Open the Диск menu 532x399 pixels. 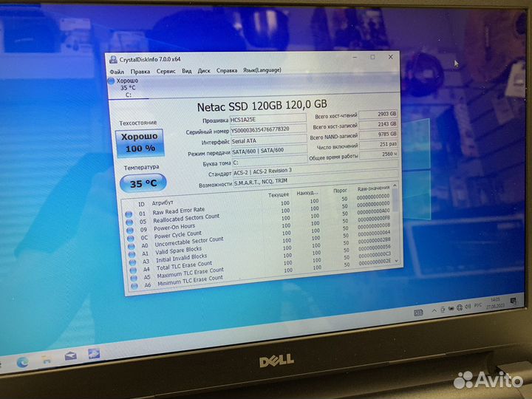tap(204, 71)
